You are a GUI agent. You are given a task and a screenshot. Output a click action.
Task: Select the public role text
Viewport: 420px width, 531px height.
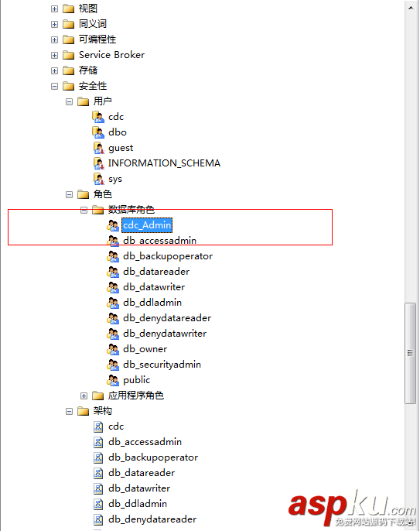(136, 381)
